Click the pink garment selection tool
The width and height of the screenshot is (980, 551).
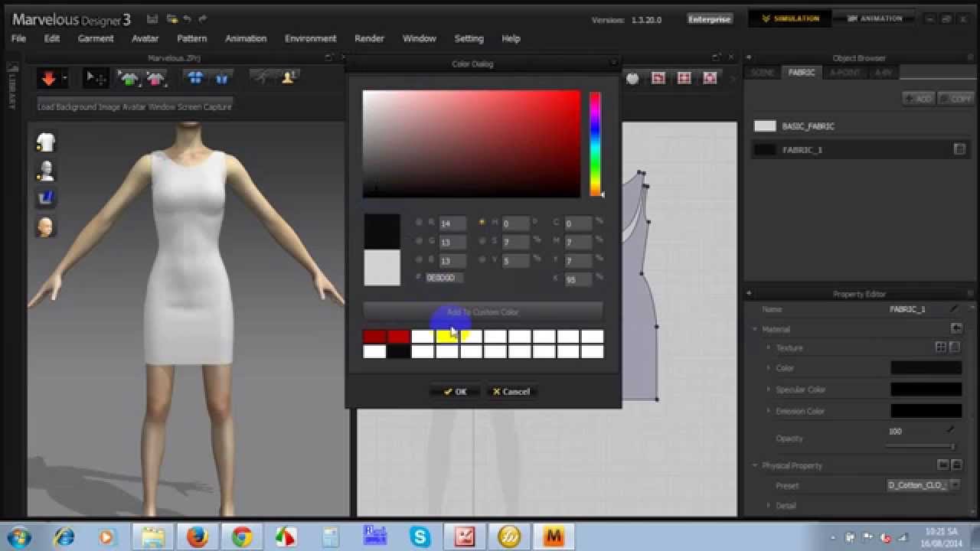coord(155,78)
